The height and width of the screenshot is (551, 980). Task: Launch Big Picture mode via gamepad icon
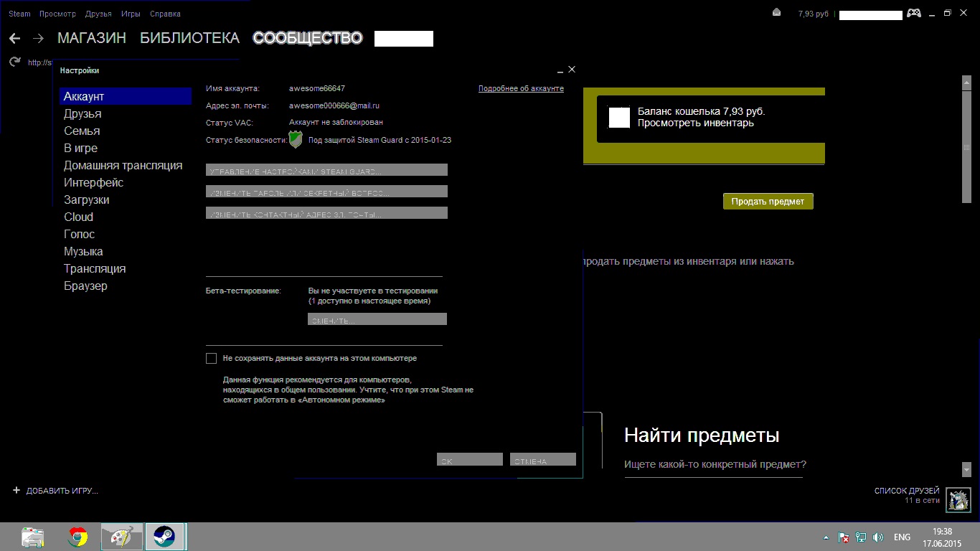pyautogui.click(x=914, y=13)
